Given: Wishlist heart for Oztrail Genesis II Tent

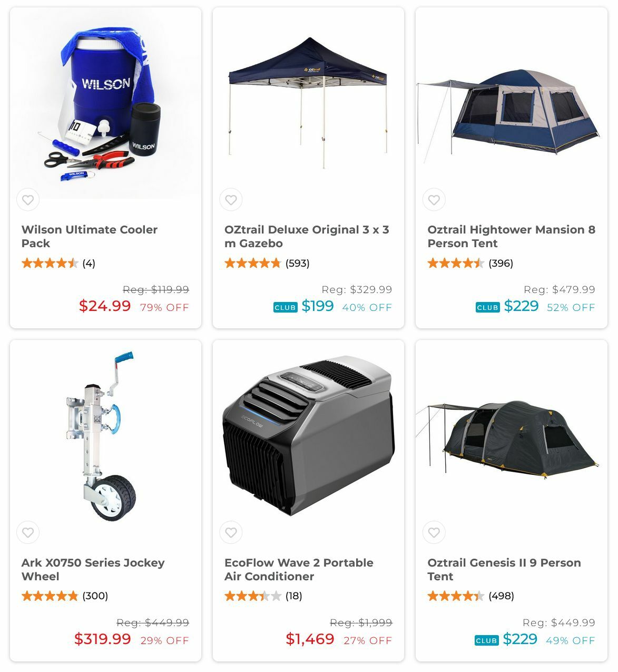Looking at the screenshot, I should pyautogui.click(x=434, y=532).
